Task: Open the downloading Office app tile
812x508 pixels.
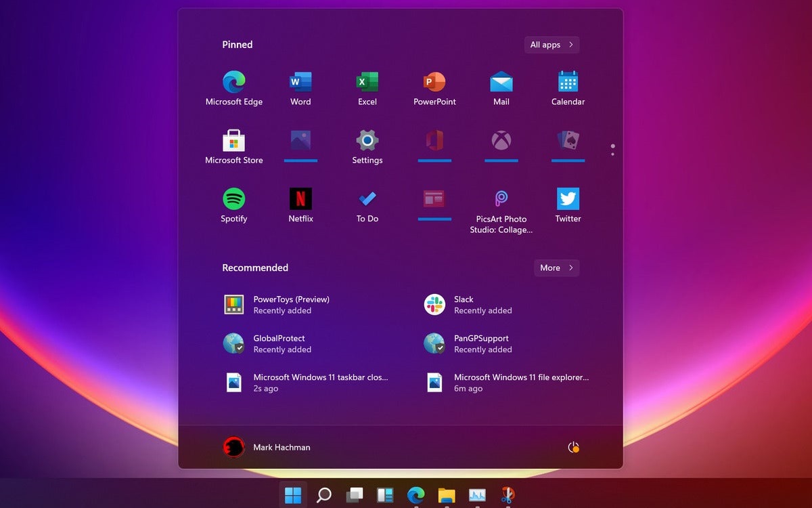Action: click(x=434, y=146)
